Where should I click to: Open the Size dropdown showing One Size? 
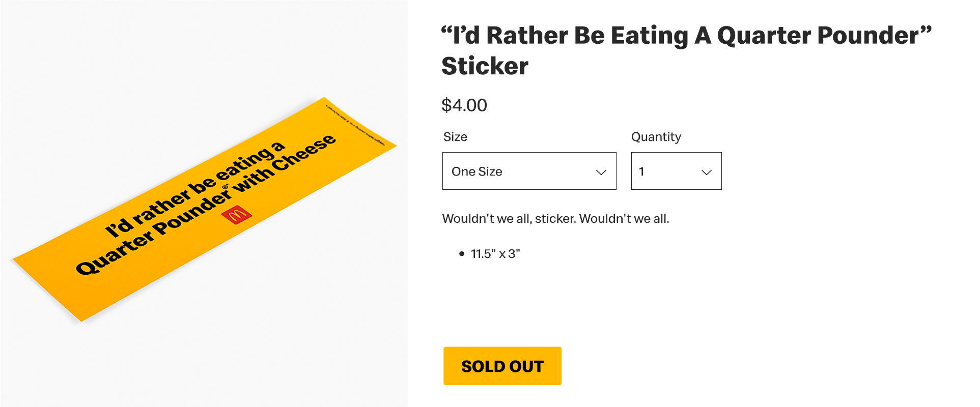(529, 171)
